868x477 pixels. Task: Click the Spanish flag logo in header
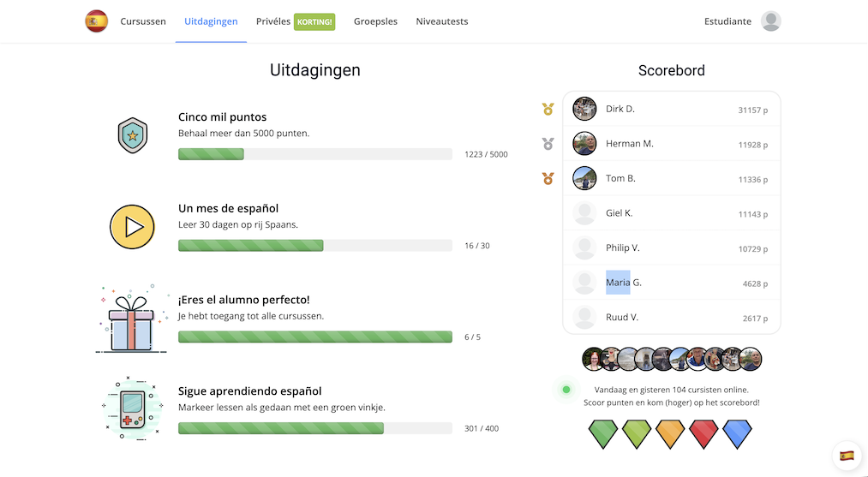(96, 21)
